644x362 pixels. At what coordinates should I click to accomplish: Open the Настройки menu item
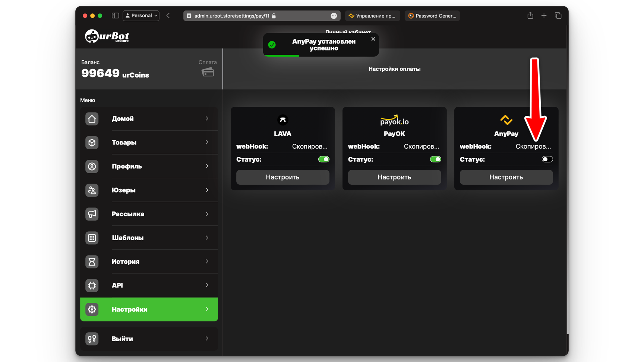[149, 309]
